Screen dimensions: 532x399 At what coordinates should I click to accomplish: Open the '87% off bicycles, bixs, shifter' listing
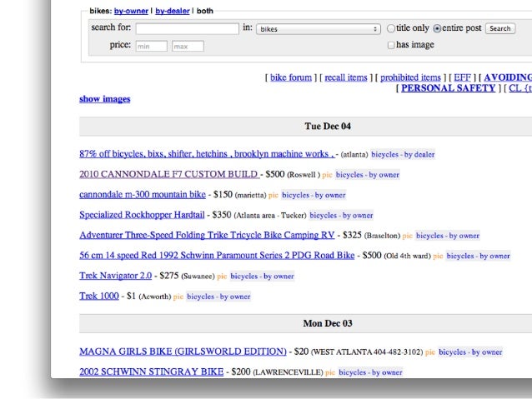[x=207, y=154]
